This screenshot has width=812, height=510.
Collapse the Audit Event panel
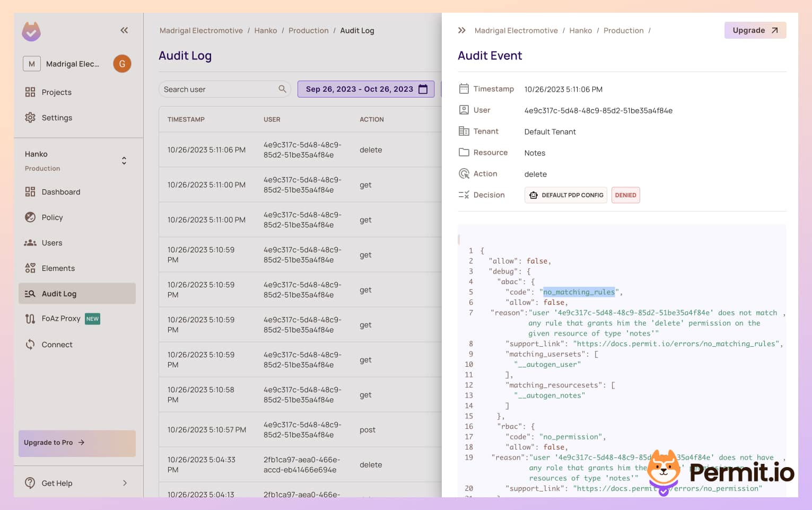pos(462,30)
